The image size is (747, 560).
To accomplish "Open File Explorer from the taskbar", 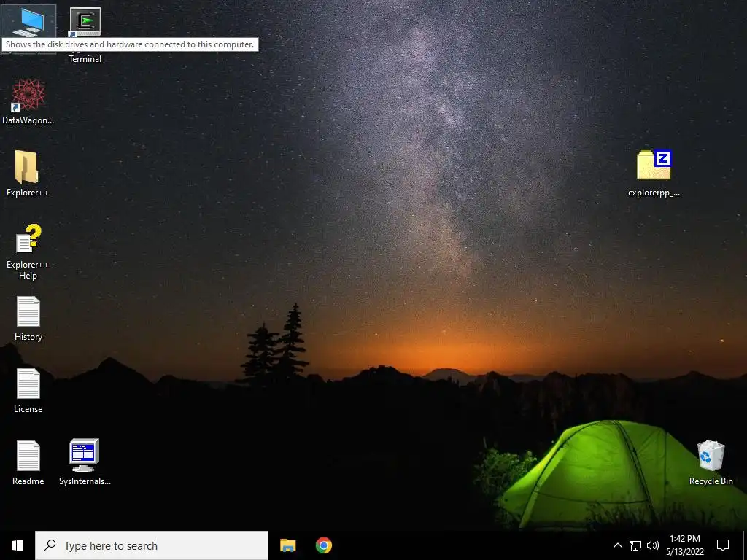I will tap(287, 545).
